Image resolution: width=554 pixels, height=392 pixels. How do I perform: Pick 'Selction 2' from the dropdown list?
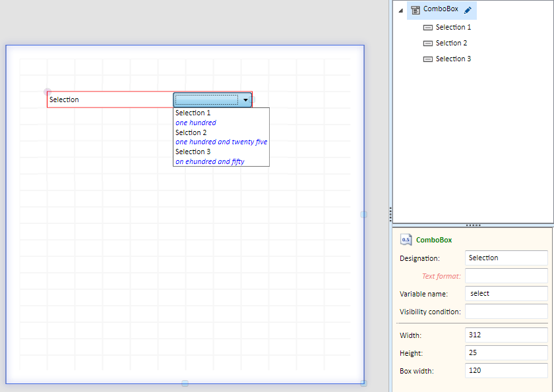coord(191,132)
